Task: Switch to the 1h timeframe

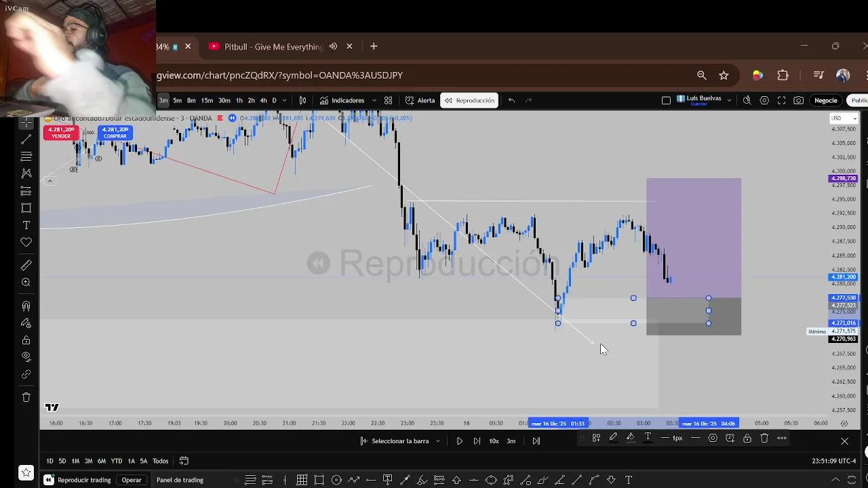Action: tap(239, 100)
